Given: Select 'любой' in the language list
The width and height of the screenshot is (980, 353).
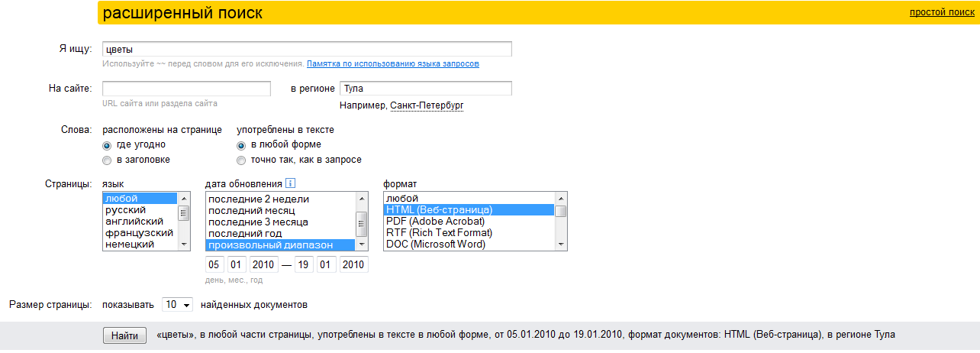Looking at the screenshot, I should coord(140,199).
